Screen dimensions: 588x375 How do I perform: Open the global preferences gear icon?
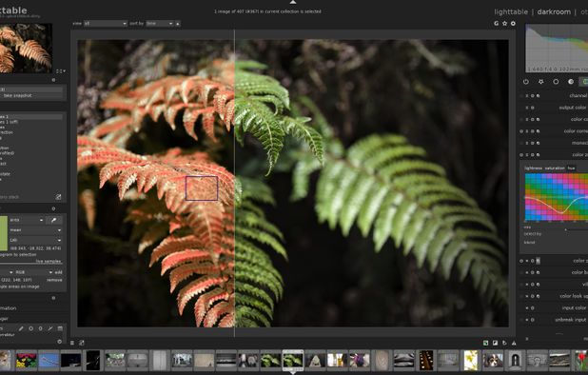(513, 23)
